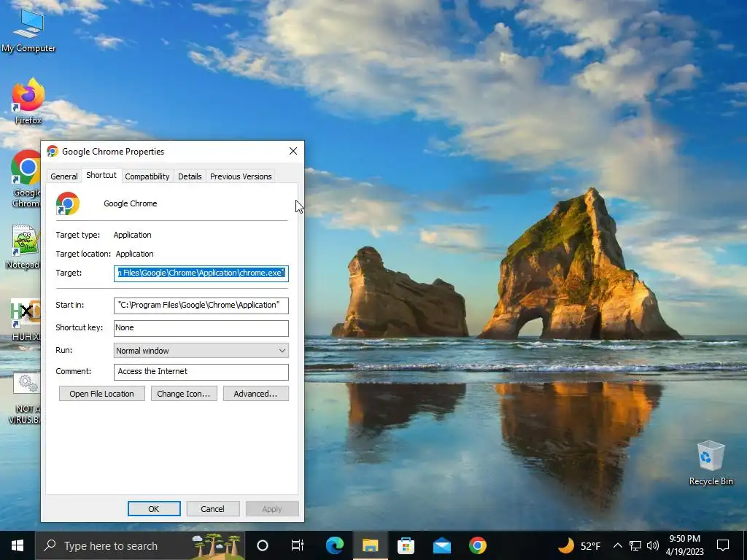Click the Start in input field
This screenshot has width=747, height=560.
pyautogui.click(x=201, y=306)
